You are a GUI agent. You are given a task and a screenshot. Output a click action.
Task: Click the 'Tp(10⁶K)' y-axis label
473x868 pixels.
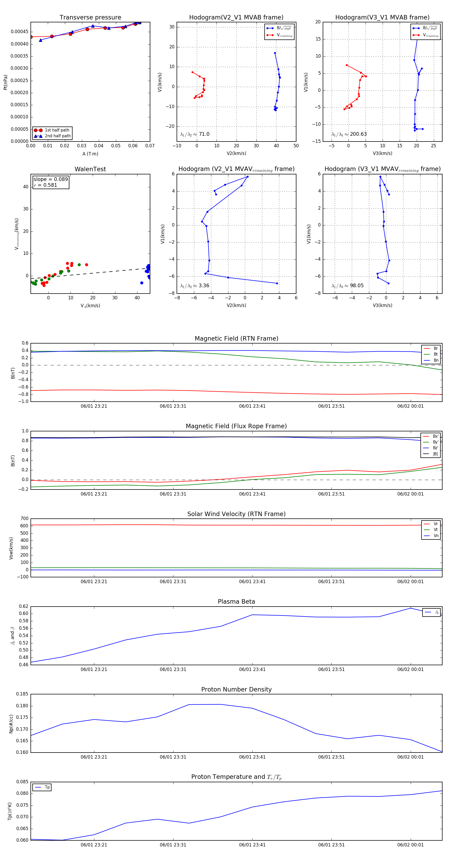click(x=10, y=811)
